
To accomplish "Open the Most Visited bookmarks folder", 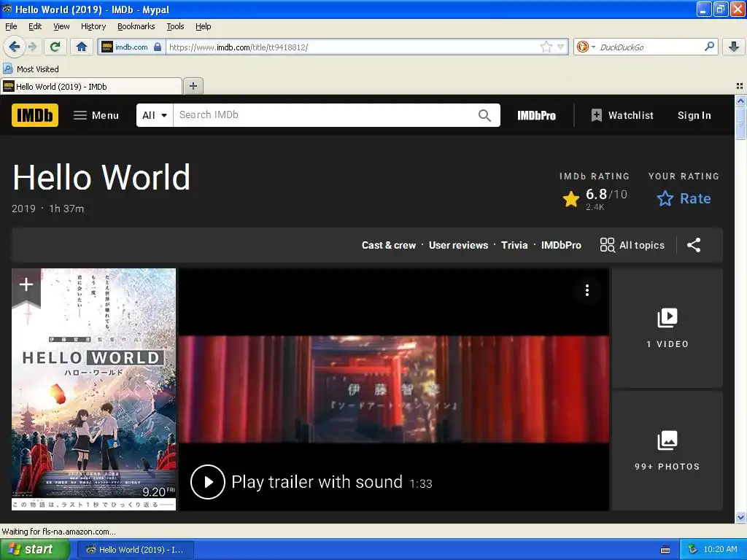I will (x=31, y=69).
